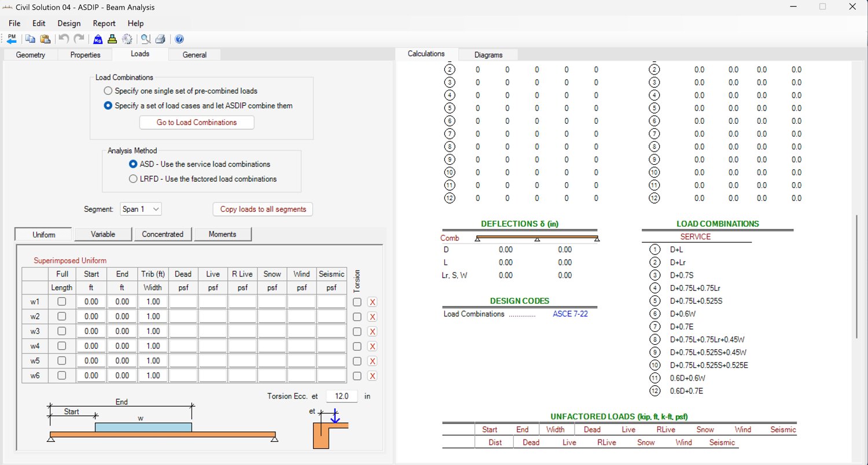Delete load row w2 with red X
868x465 pixels.
[x=372, y=317]
